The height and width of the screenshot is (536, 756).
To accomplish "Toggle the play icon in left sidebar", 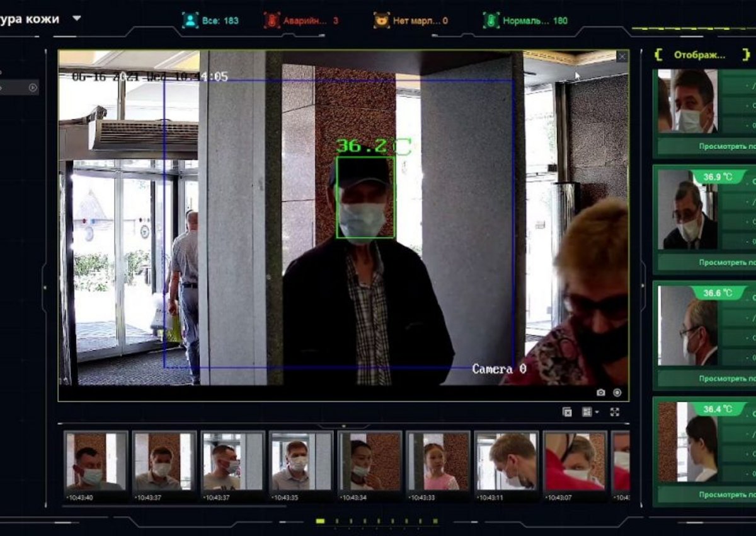I will click(33, 88).
